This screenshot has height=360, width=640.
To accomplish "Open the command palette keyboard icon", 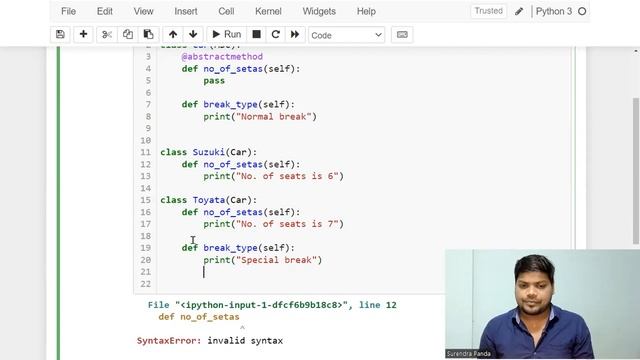I will tap(402, 35).
